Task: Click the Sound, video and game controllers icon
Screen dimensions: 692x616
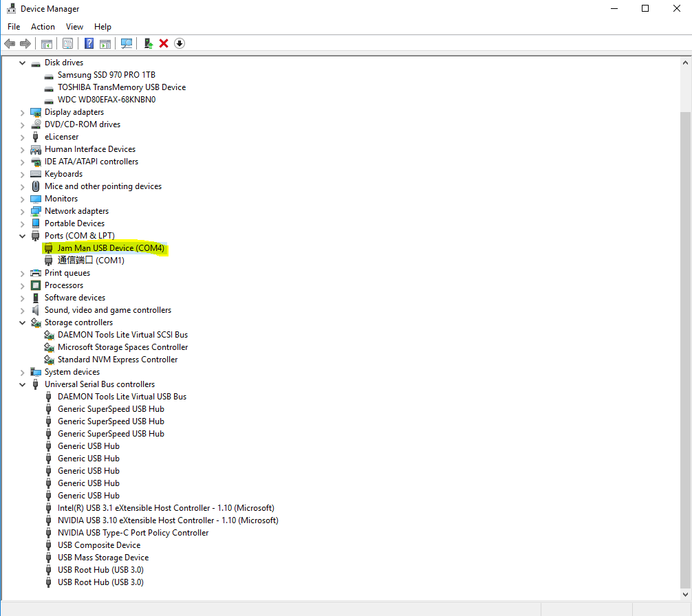Action: (36, 310)
